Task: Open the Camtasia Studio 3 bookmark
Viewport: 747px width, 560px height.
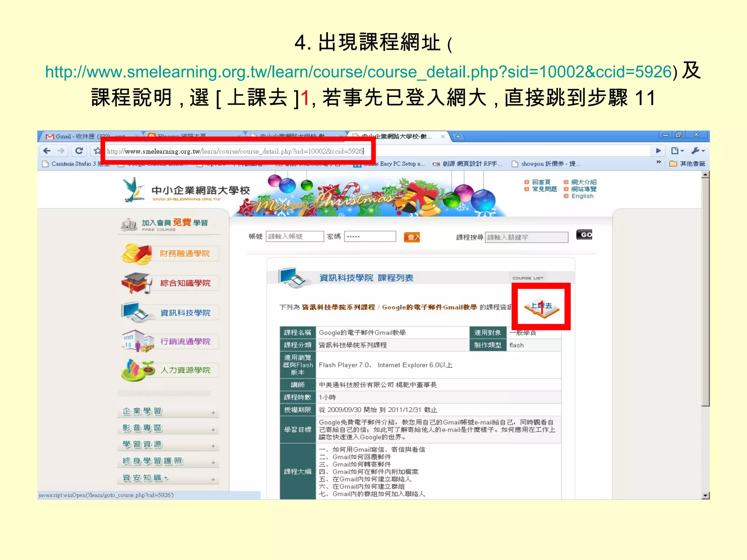Action: [76, 164]
